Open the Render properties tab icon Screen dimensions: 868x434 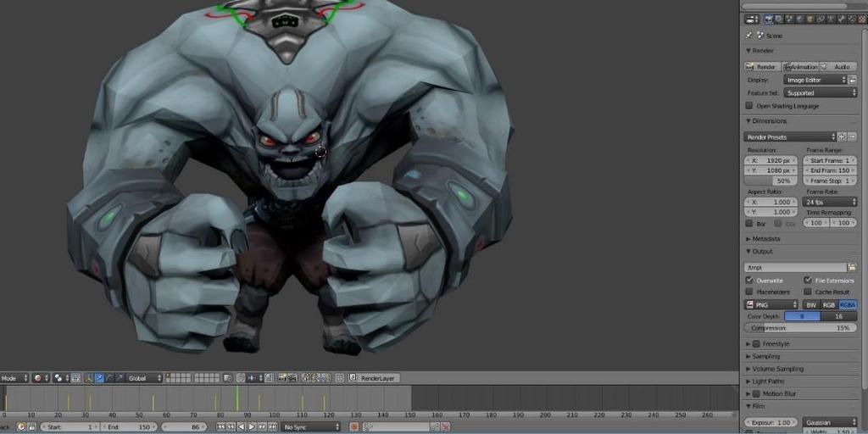click(x=769, y=19)
